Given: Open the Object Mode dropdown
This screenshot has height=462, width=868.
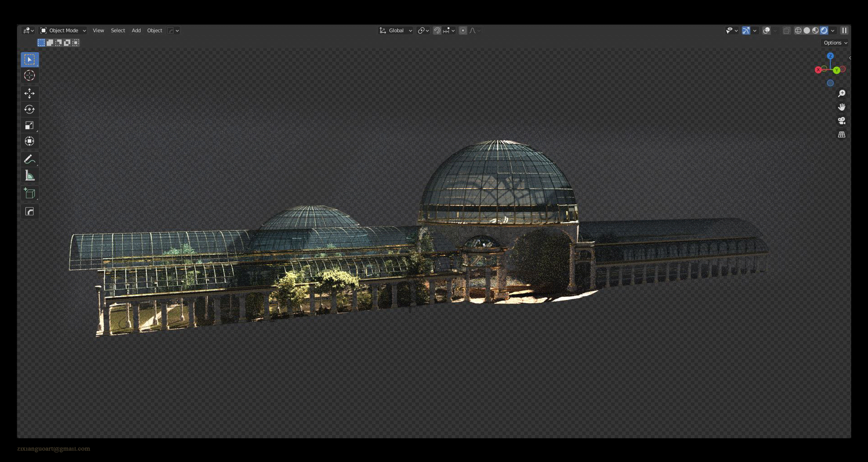Looking at the screenshot, I should pos(63,31).
